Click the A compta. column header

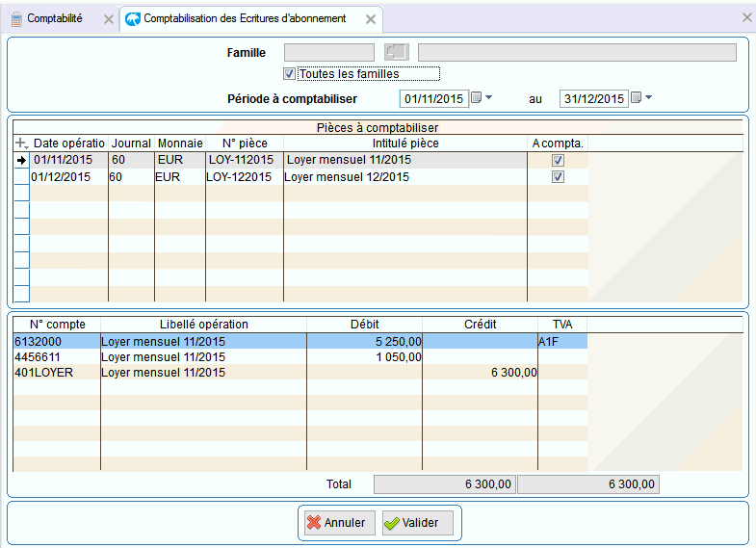[x=558, y=144]
